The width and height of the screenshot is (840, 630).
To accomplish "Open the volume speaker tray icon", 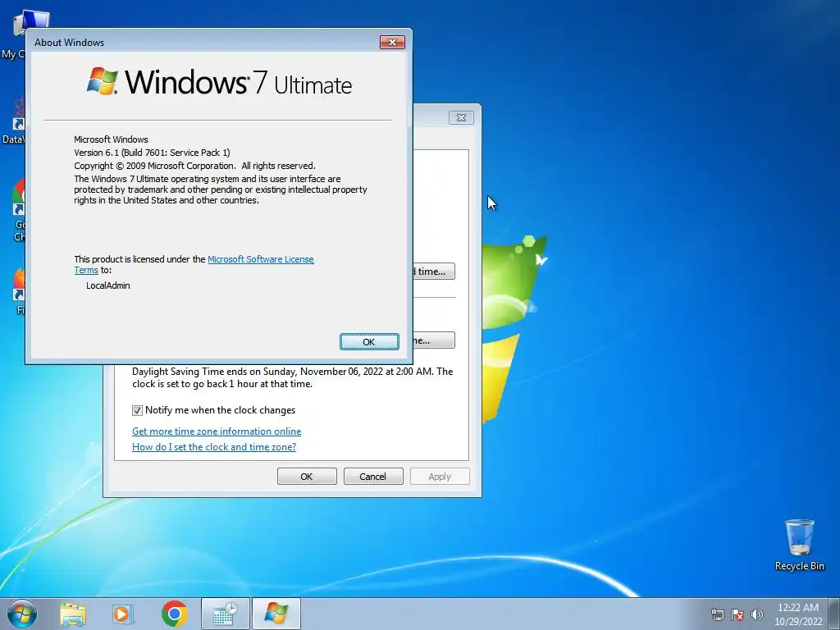I will (x=756, y=614).
